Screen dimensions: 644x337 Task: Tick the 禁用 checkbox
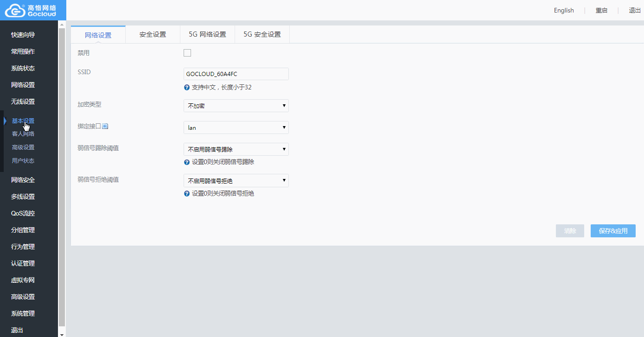(187, 53)
